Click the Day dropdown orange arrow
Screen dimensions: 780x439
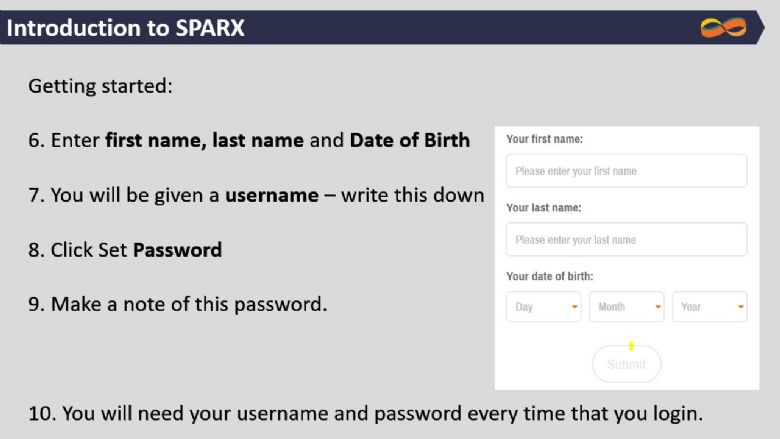575,307
